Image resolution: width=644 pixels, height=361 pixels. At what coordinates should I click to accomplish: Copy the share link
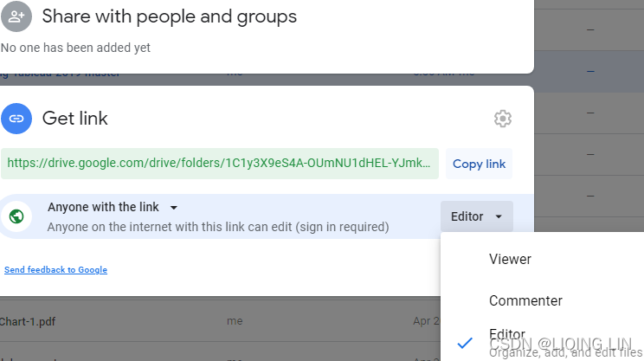479,164
